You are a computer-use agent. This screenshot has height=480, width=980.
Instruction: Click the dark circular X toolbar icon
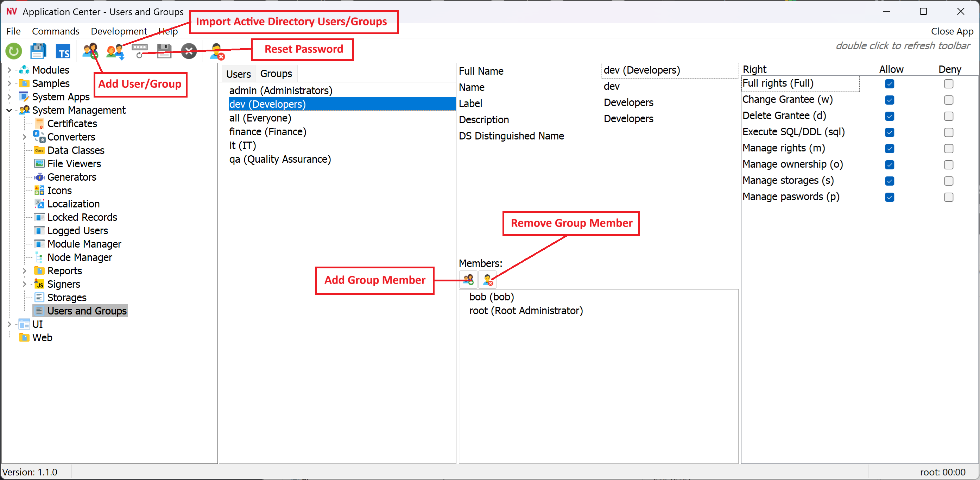tap(189, 51)
